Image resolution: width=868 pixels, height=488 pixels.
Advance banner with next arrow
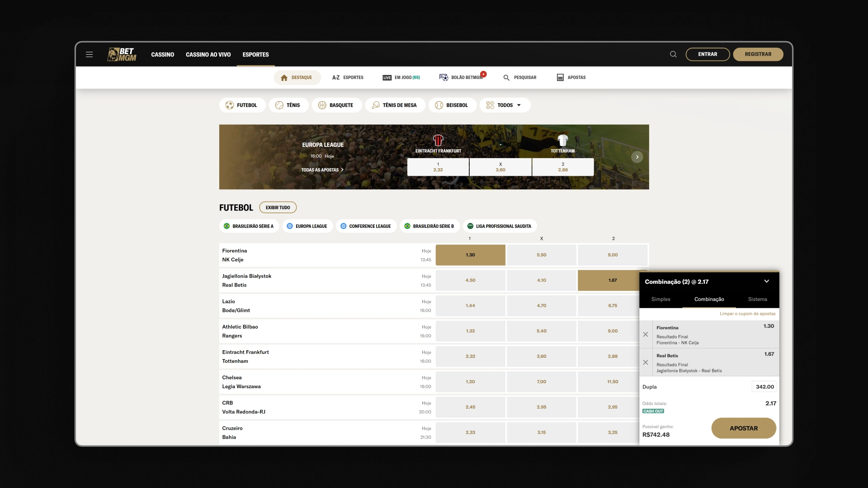pos(637,157)
